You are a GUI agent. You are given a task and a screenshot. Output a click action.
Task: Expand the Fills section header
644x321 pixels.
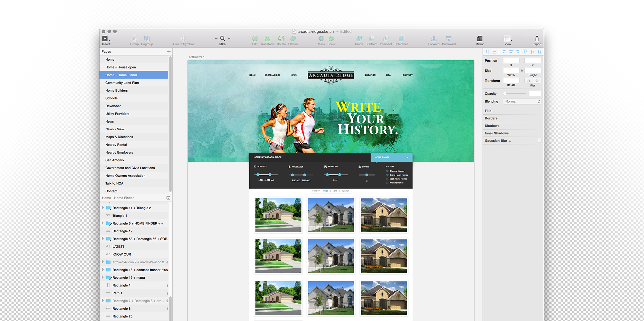513,111
